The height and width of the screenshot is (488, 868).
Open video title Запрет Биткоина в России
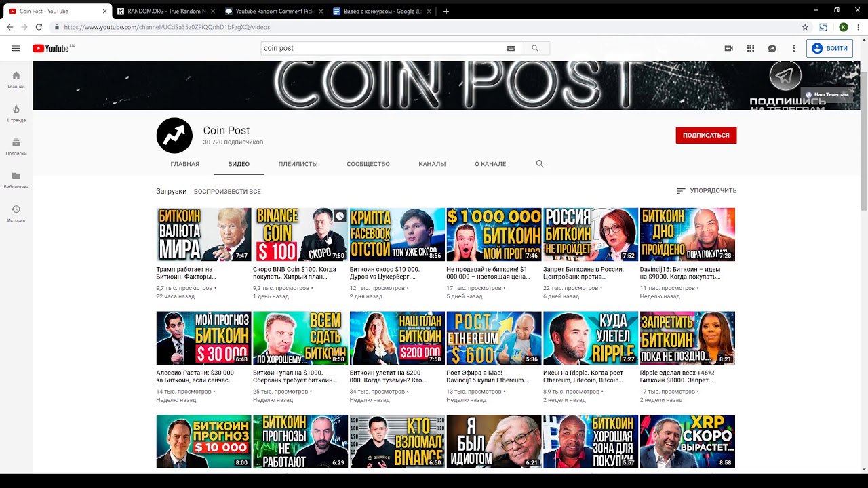tap(585, 273)
